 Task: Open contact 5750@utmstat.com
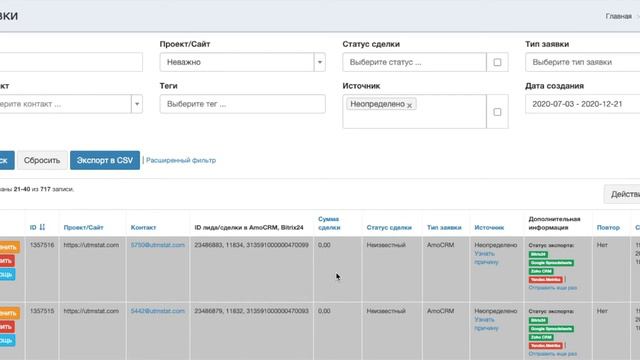point(158,245)
